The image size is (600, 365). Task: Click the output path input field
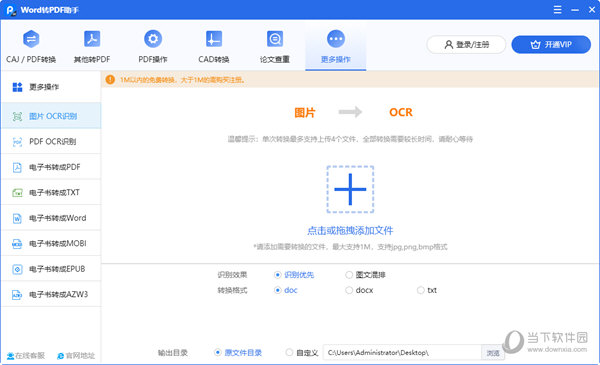click(402, 353)
